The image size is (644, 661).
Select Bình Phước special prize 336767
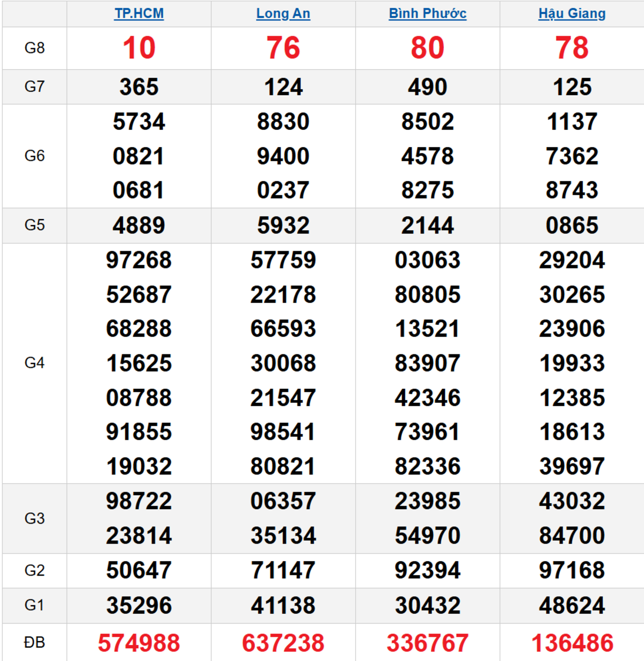click(x=427, y=643)
